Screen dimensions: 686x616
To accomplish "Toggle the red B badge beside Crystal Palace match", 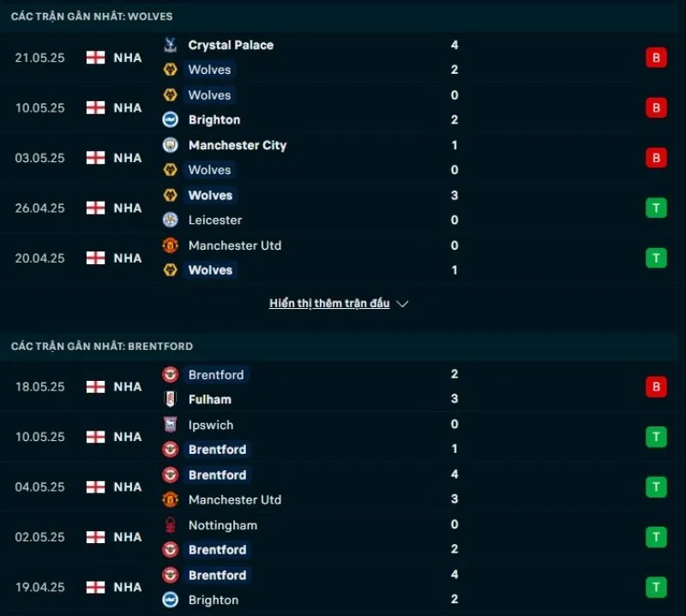I will [x=656, y=57].
